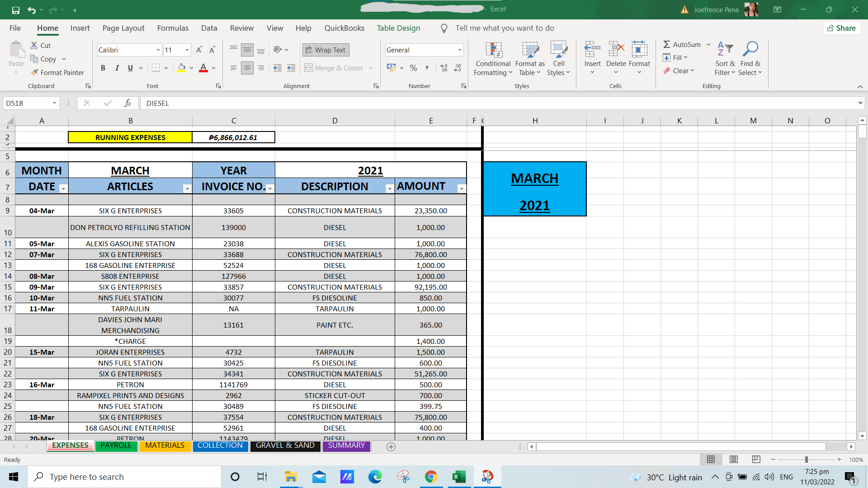Open the Formulas ribbon tab

pos(173,28)
